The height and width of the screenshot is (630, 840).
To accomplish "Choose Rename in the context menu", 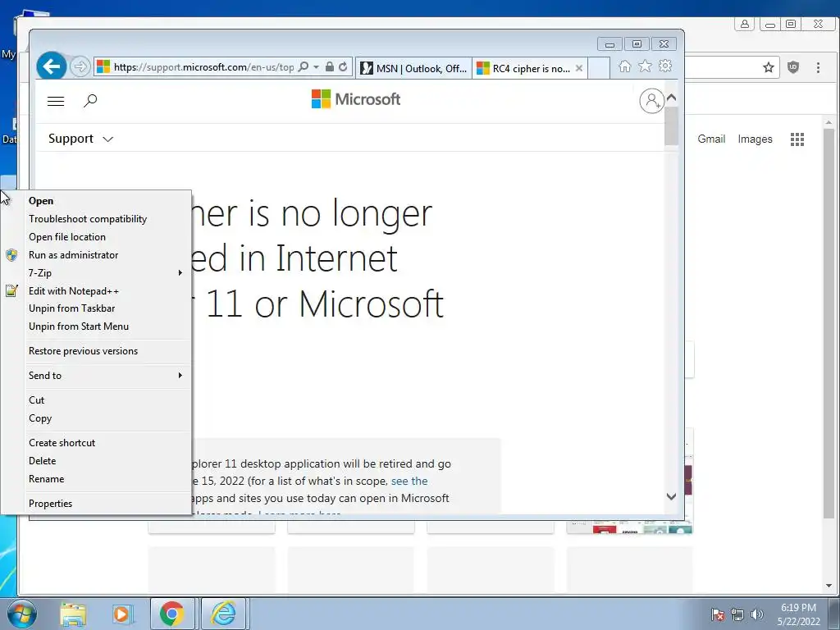I will (97, 479).
